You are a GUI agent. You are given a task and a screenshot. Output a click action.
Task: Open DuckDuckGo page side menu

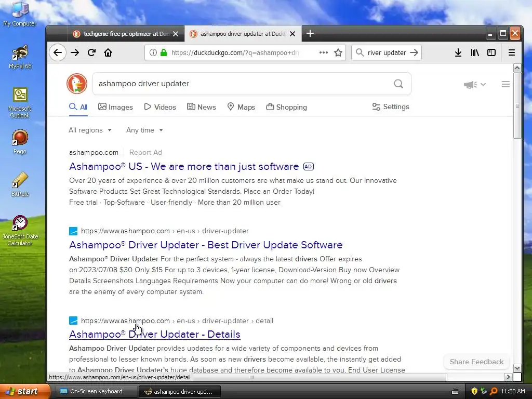click(506, 84)
